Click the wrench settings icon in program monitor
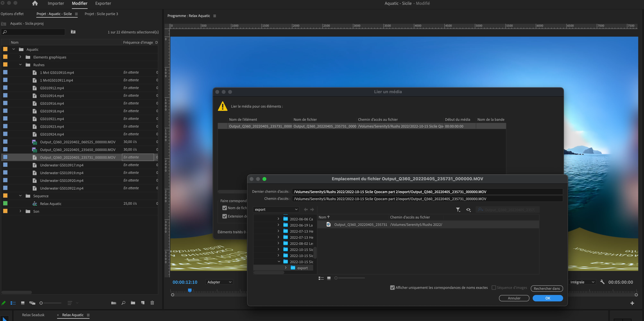 (602, 282)
